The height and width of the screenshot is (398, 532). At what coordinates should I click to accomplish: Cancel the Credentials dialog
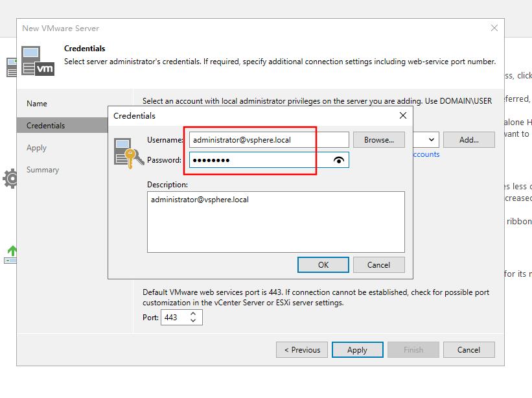[378, 264]
